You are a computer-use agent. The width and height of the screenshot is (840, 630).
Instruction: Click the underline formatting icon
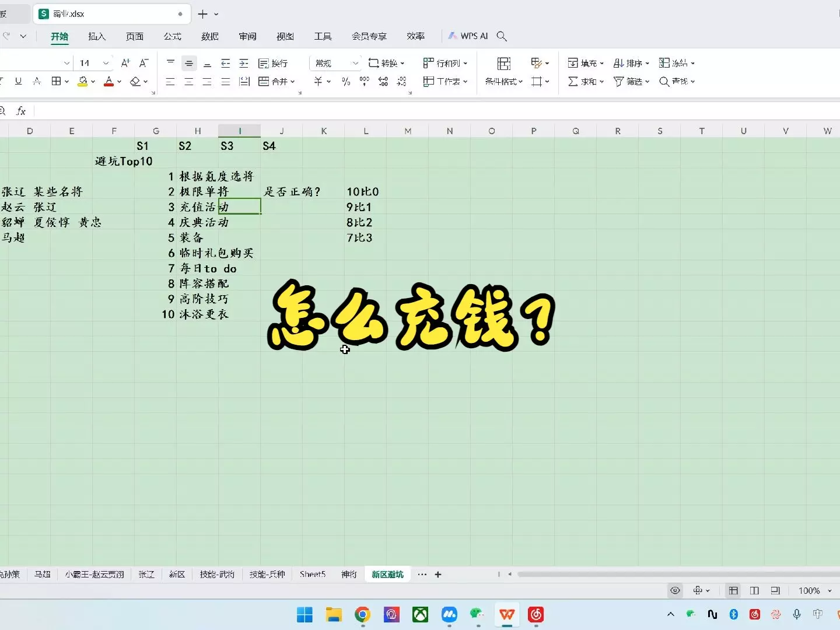(x=18, y=82)
